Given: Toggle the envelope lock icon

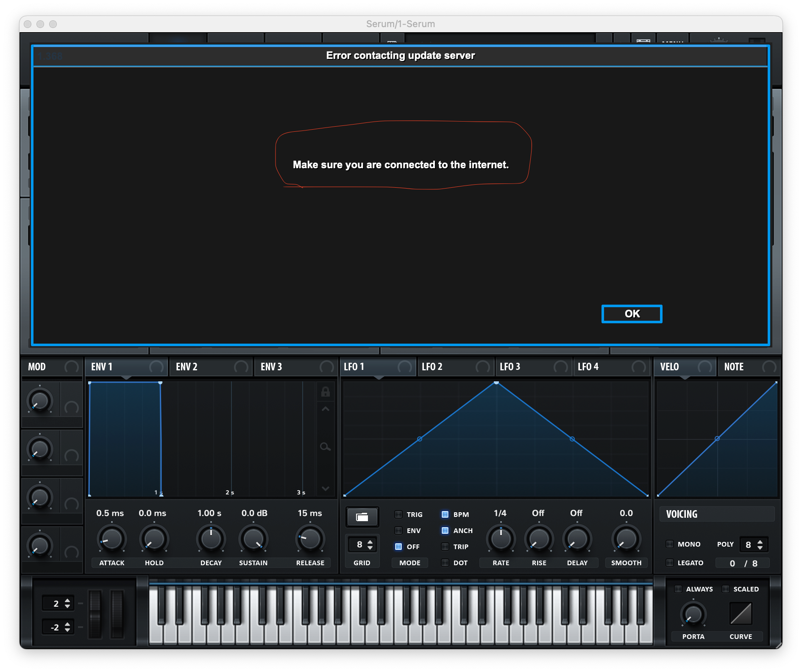Looking at the screenshot, I should tap(326, 392).
